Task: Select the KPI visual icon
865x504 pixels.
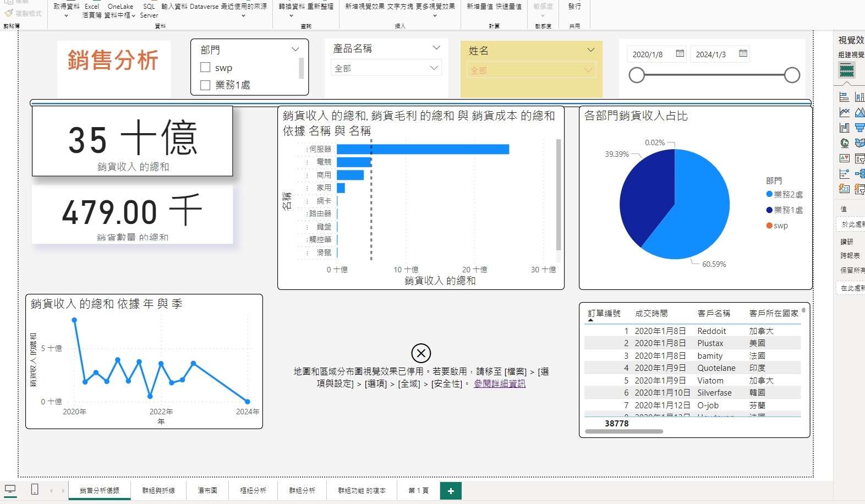Action: click(x=844, y=158)
